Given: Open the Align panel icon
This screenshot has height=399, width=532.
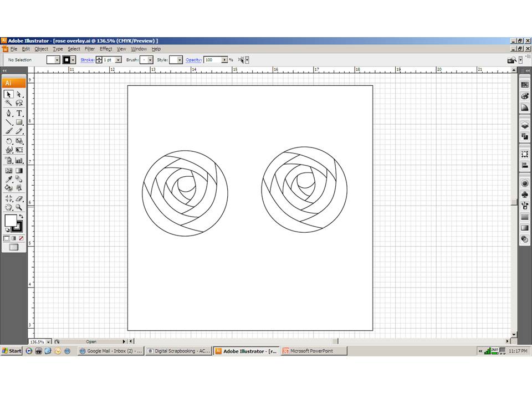Looking at the screenshot, I should (x=525, y=166).
